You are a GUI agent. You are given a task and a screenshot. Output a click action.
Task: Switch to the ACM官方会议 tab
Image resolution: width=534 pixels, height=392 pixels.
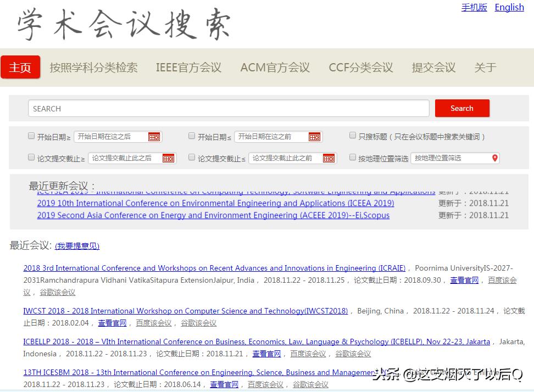(275, 67)
